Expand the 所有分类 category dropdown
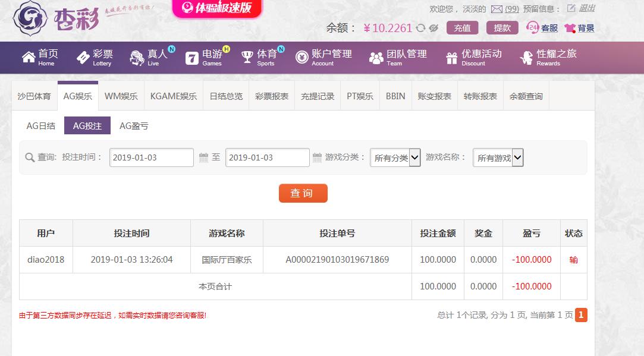This screenshot has width=644, height=356. 395,157
